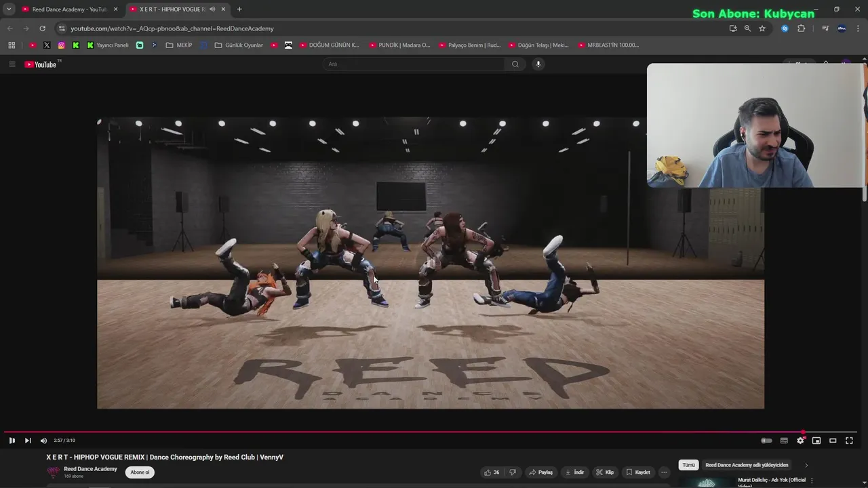The height and width of the screenshot is (488, 868).
Task: Open the Instagram bookmark
Action: 61,45
